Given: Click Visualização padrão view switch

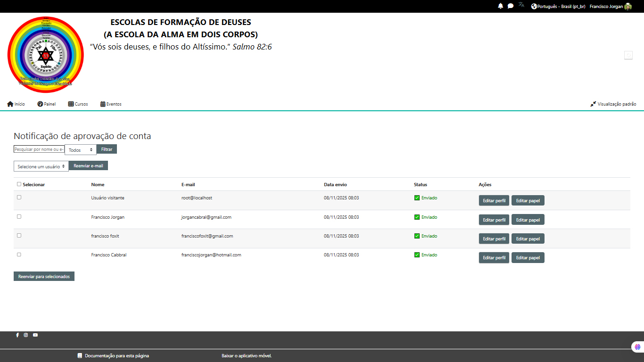Looking at the screenshot, I should tap(613, 104).
